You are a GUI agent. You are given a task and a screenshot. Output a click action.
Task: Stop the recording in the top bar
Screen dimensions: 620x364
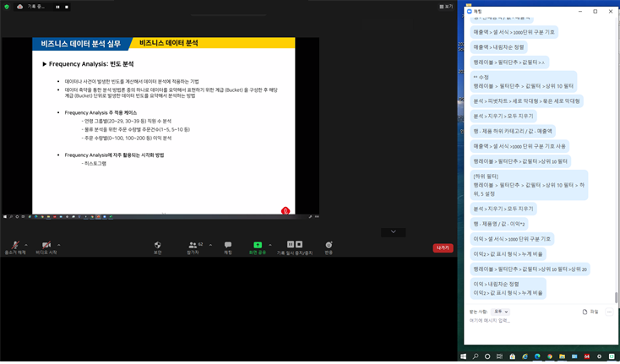click(68, 7)
